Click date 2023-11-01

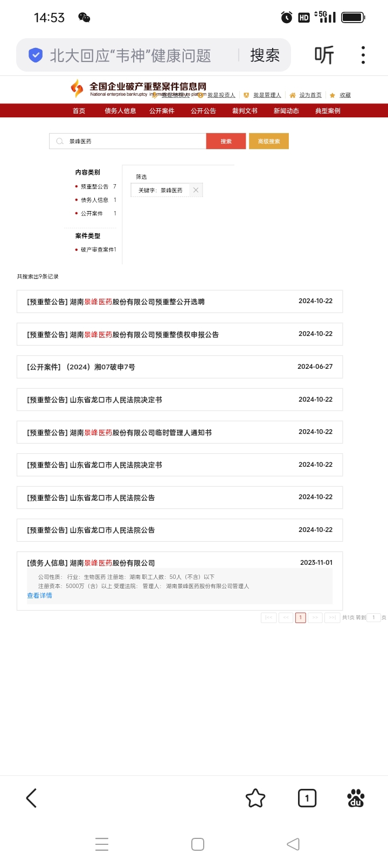(316, 563)
